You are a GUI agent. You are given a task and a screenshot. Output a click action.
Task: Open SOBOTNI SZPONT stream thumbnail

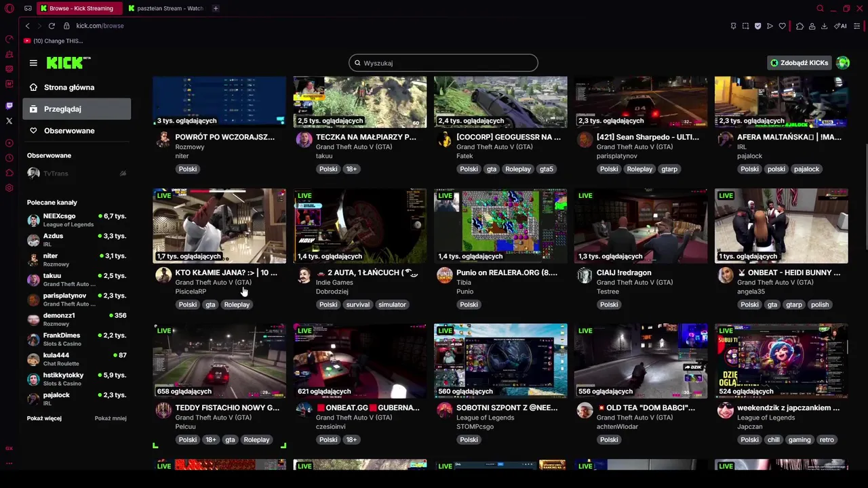(x=500, y=361)
